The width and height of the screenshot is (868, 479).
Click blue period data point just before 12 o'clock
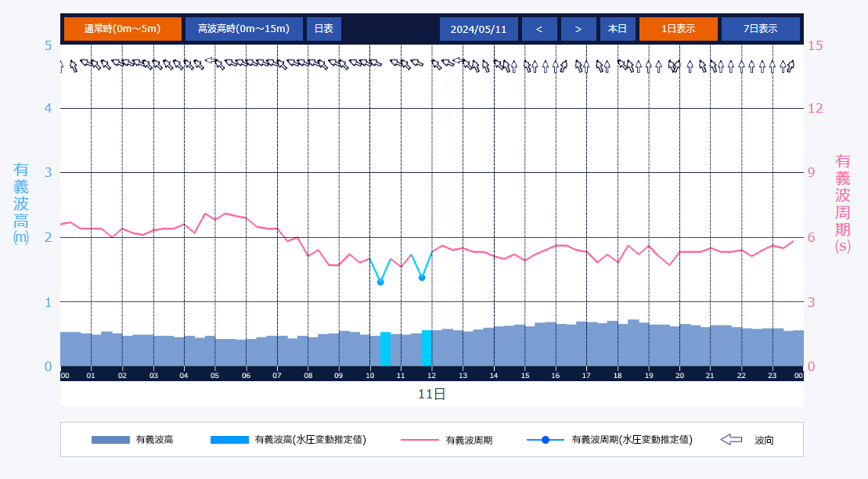(422, 278)
